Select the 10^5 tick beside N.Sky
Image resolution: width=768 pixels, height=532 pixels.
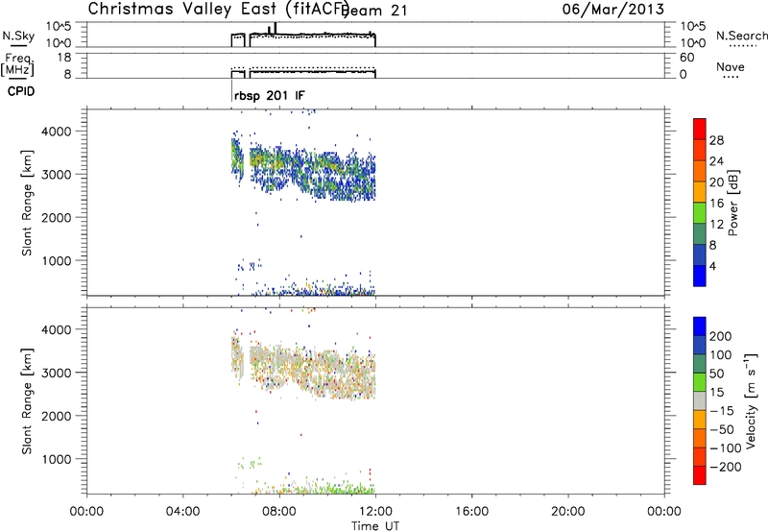pyautogui.click(x=59, y=27)
